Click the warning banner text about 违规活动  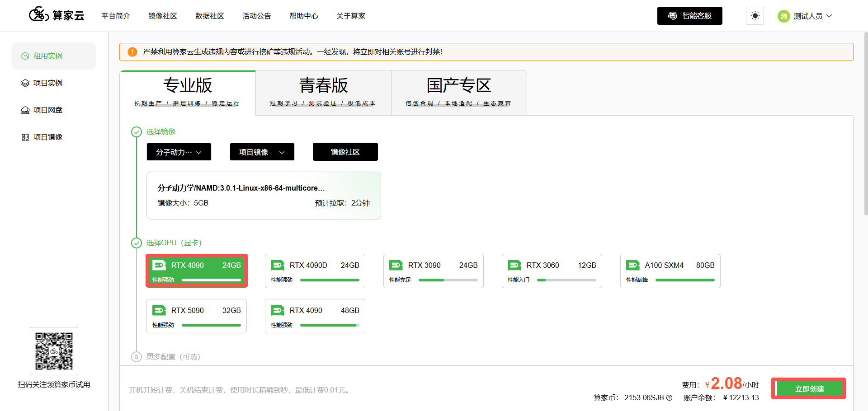[x=293, y=52]
